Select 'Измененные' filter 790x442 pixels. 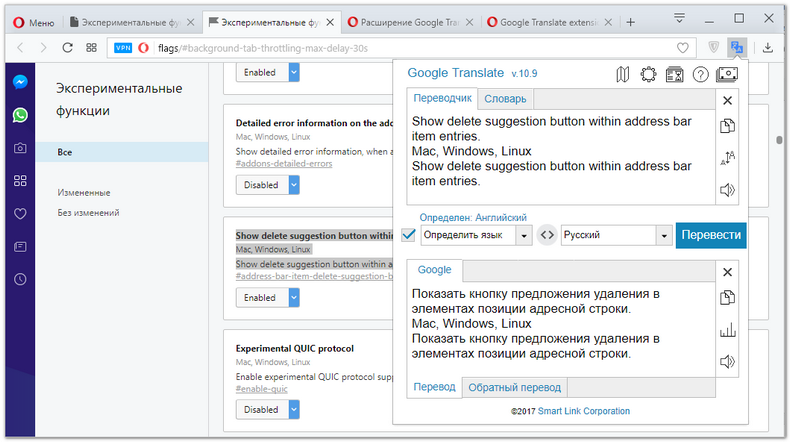(84, 193)
